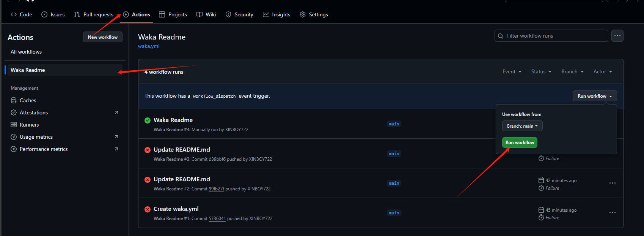Viewport: 644px width, 236px height.
Task: Expand the Branch filter dropdown
Action: [572, 71]
